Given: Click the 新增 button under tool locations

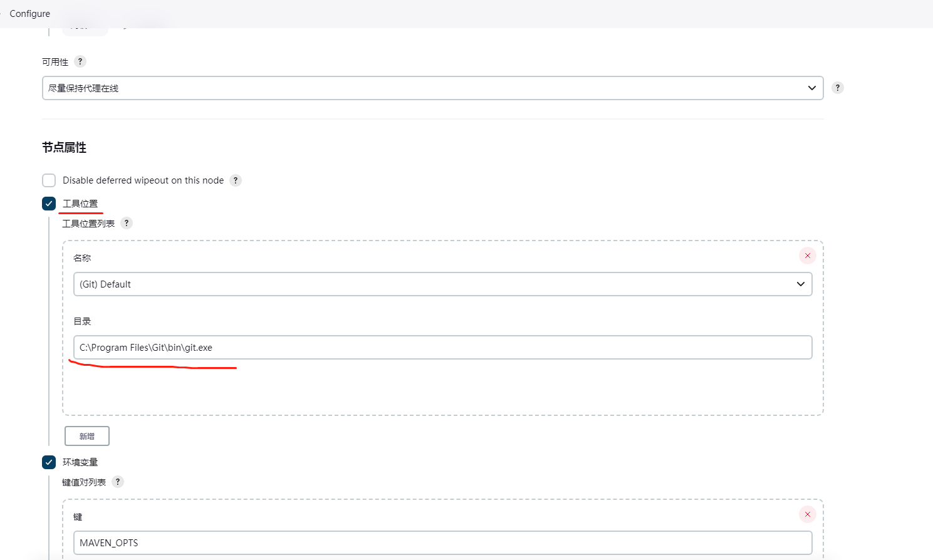Looking at the screenshot, I should click(87, 436).
